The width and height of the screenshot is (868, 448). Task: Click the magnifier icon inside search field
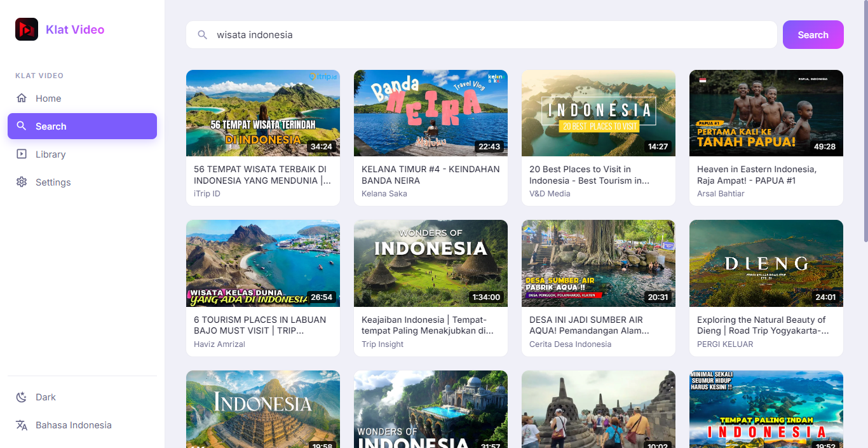pos(203,35)
